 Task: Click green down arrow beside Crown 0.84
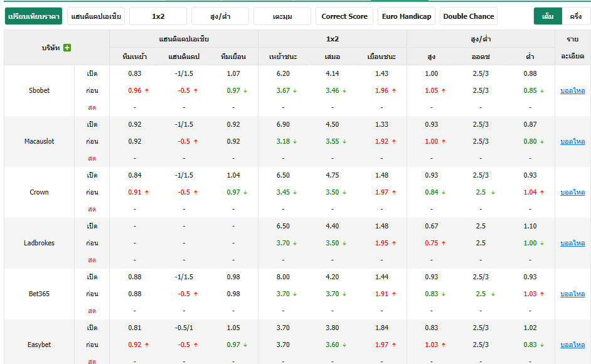444,193
